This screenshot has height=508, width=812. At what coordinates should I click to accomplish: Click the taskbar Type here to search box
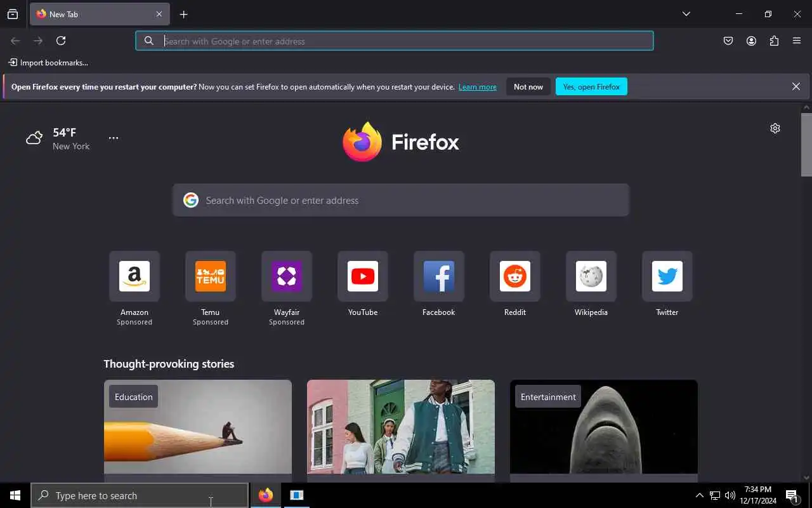tap(140, 495)
